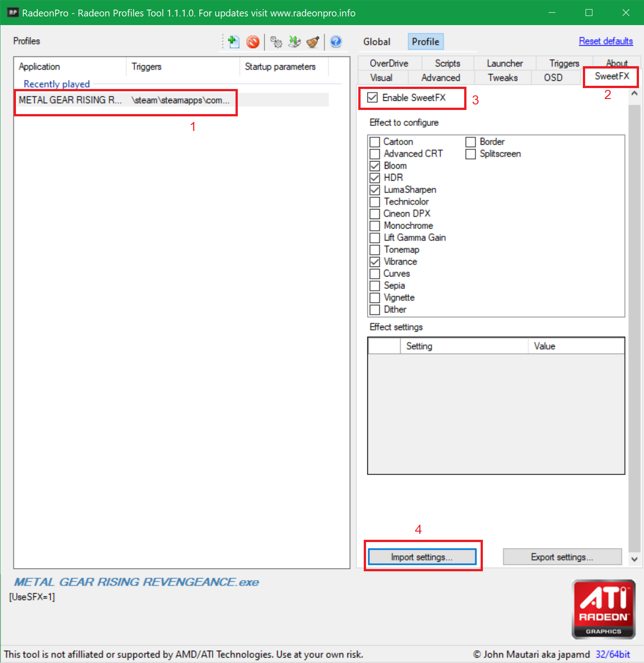Viewport: 644px width, 663px height.
Task: Click the vertical scrollbar thumb in the SweetFX panel
Action: click(634, 329)
